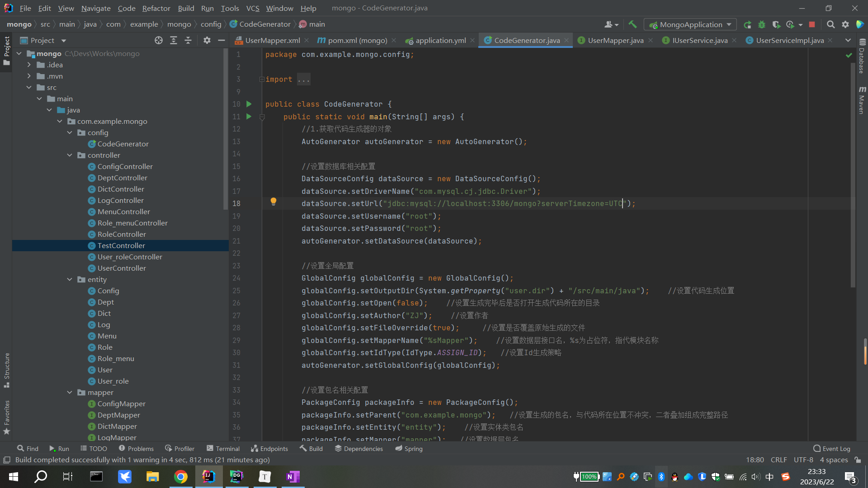Stop the running application red square
The image size is (868, 488).
click(x=812, y=24)
